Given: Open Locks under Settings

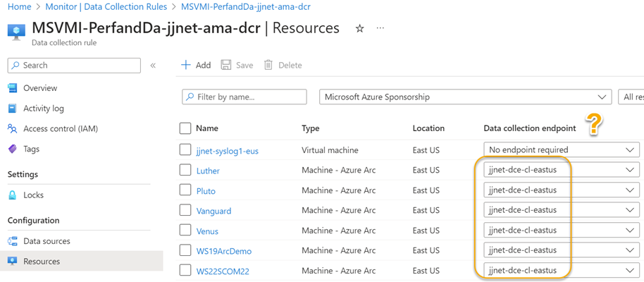Looking at the screenshot, I should click(33, 195).
